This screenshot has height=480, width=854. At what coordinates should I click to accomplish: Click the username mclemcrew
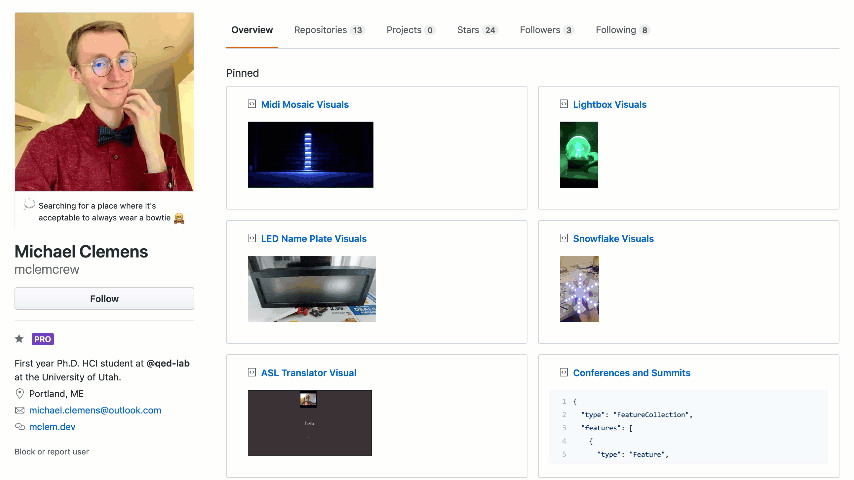coord(47,270)
